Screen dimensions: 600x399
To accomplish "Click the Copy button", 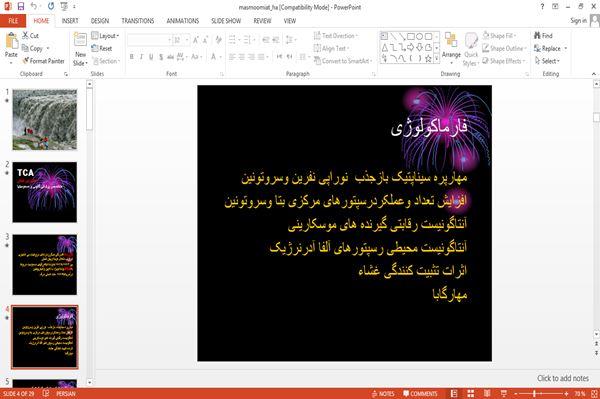I will coord(33,48).
